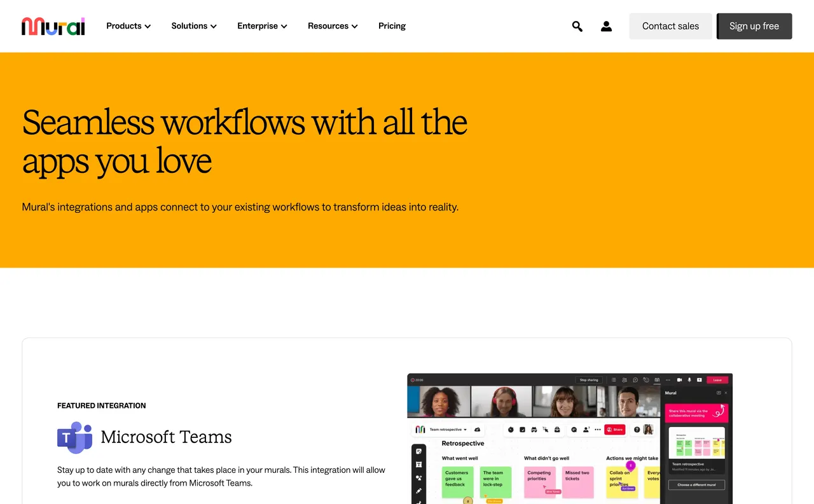This screenshot has width=814, height=504.
Task: Go to the Pricing page
Action: [392, 26]
